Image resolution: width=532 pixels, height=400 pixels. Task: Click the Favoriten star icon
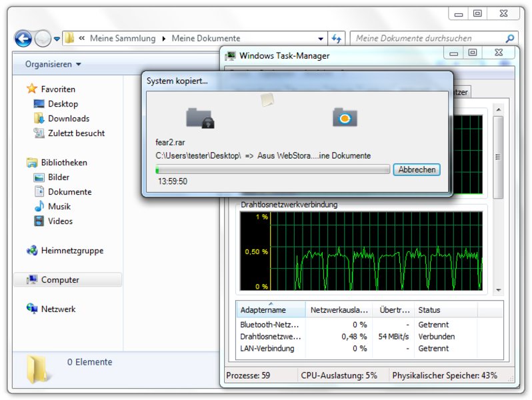[32, 89]
